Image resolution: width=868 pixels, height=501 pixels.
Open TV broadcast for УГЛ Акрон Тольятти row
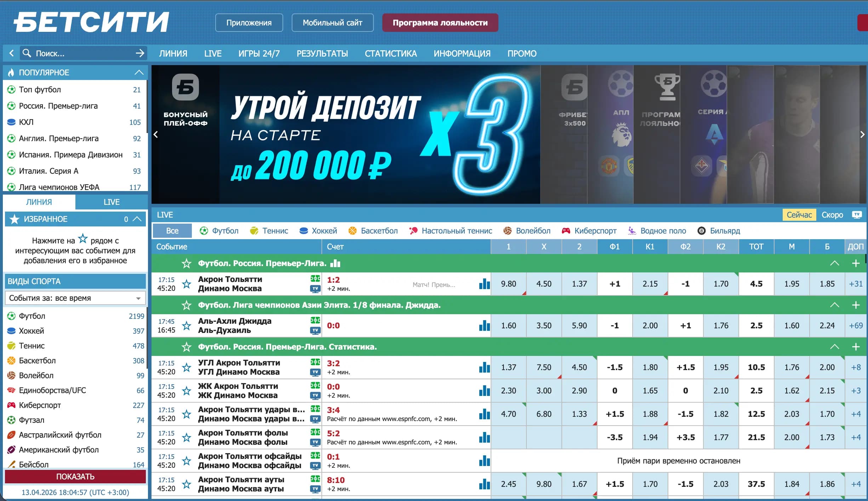click(315, 372)
